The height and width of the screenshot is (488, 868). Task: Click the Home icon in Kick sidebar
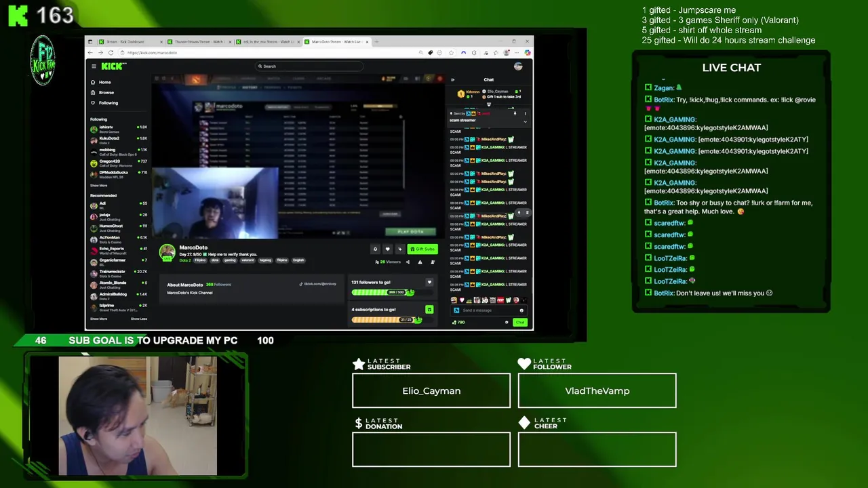click(x=93, y=82)
